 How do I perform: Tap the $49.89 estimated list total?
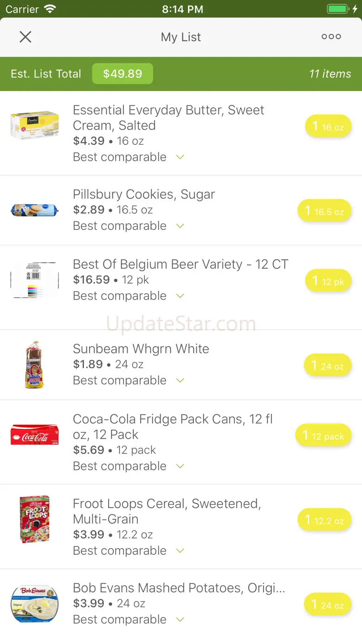pos(123,74)
